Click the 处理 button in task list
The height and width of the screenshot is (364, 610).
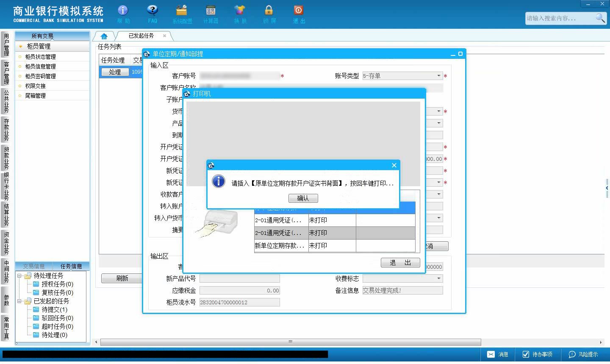(115, 72)
